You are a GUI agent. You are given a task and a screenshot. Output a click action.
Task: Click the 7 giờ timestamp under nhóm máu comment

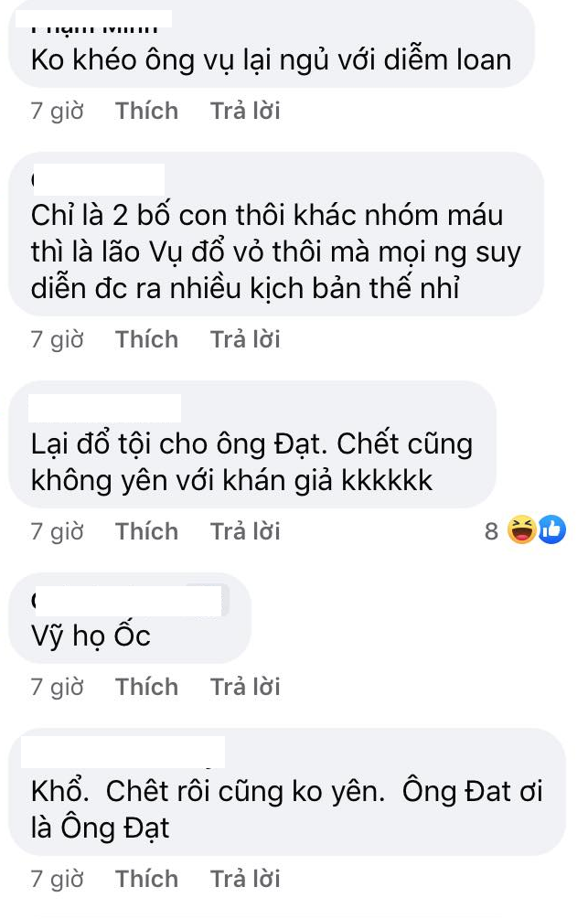(57, 339)
